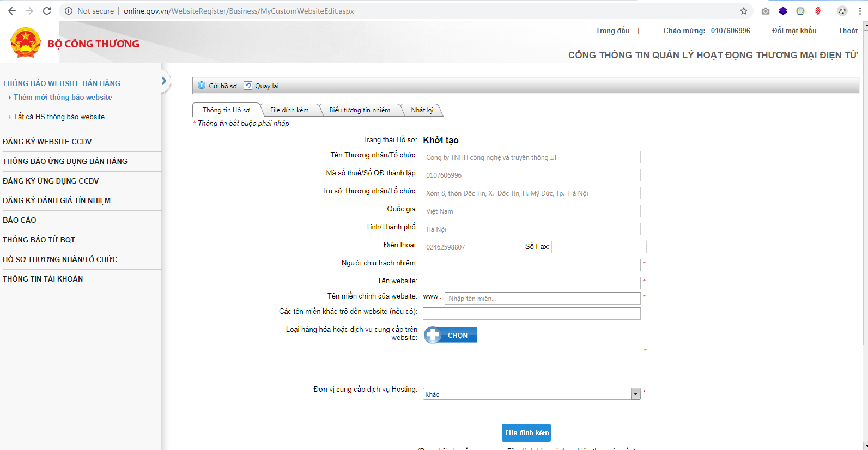This screenshot has height=450, width=868.
Task: Click the Tên website input field
Action: [531, 283]
